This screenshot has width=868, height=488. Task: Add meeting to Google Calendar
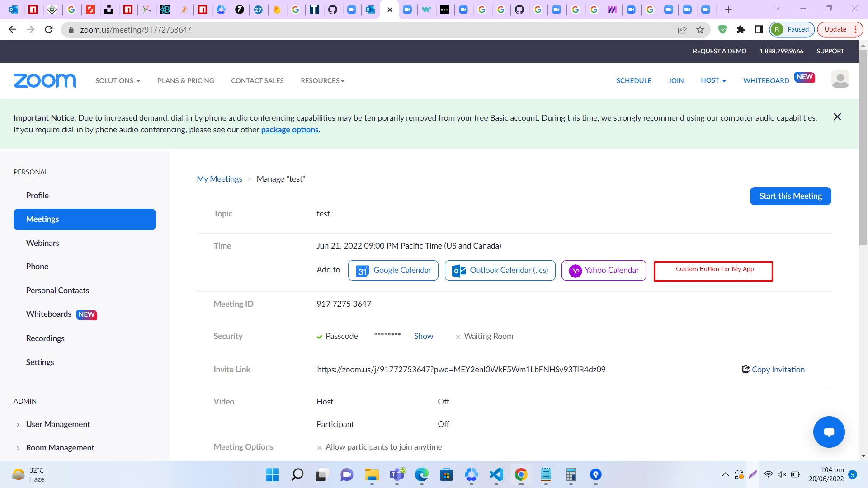coord(393,270)
